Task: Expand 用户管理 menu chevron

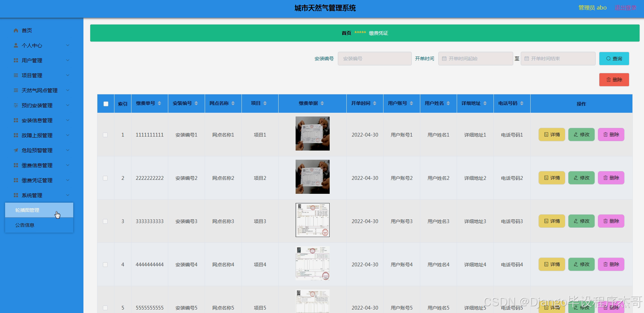Action: (67, 60)
